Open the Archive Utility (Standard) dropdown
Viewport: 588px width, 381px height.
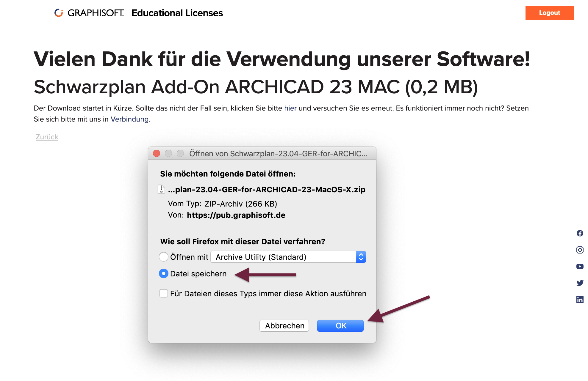288,257
